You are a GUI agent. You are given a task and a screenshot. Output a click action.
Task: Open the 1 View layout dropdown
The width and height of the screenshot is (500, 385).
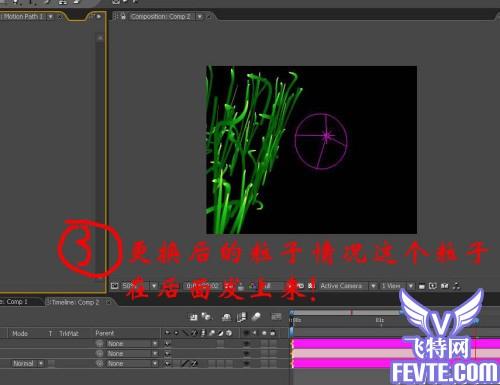point(397,286)
